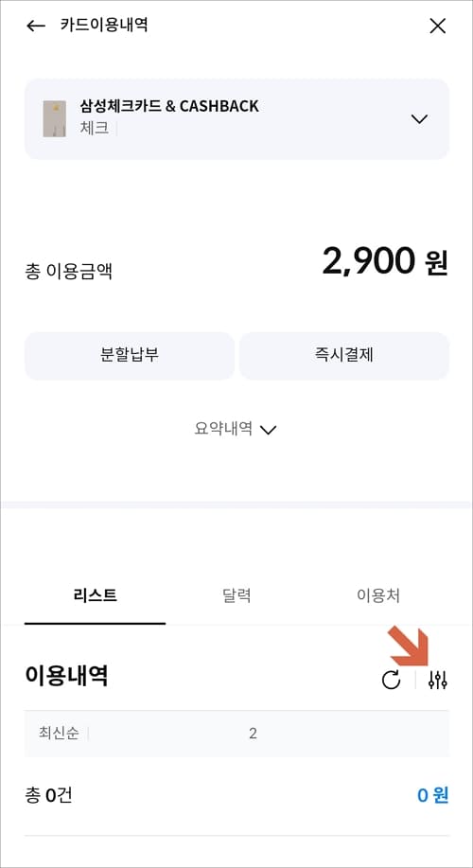Change the 최신순 sort order
This screenshot has width=473, height=868.
point(59,734)
